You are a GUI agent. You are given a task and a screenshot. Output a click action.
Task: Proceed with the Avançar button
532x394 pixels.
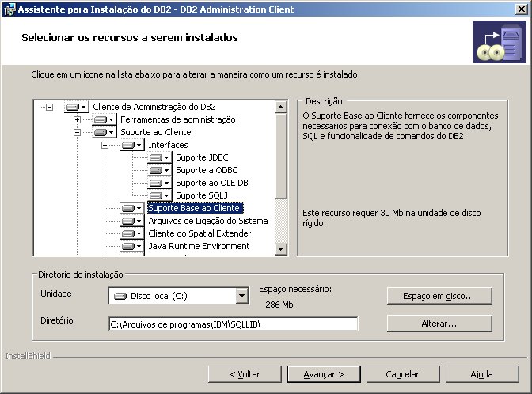(x=324, y=374)
